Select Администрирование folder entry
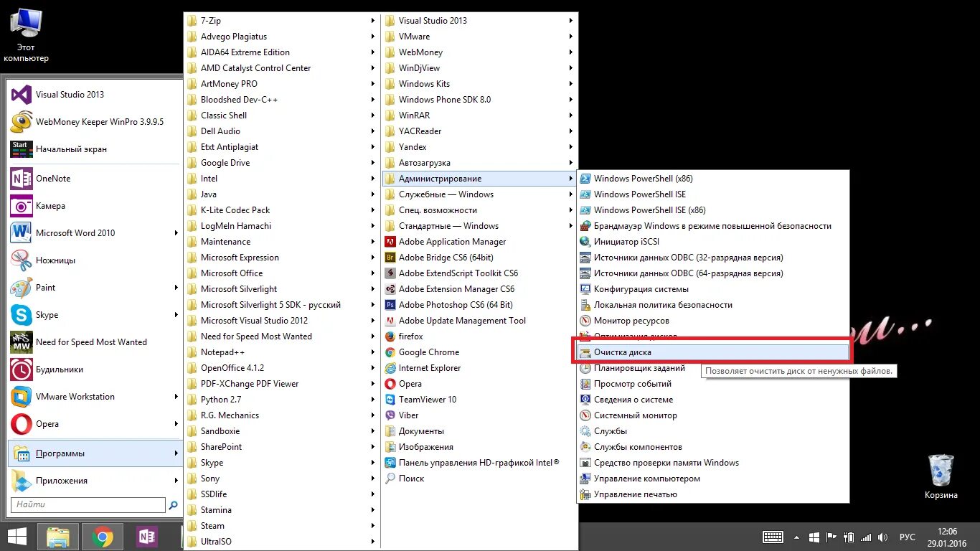The image size is (980, 551). click(x=479, y=179)
